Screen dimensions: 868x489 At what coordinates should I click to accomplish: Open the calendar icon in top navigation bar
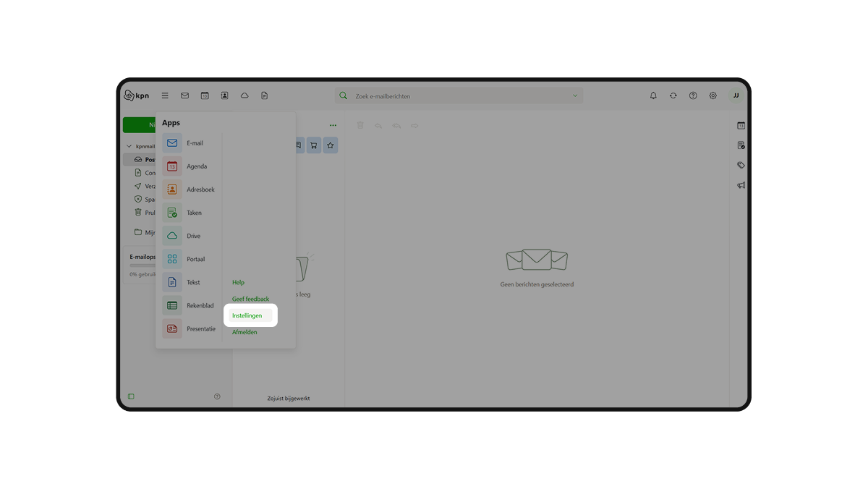coord(205,95)
